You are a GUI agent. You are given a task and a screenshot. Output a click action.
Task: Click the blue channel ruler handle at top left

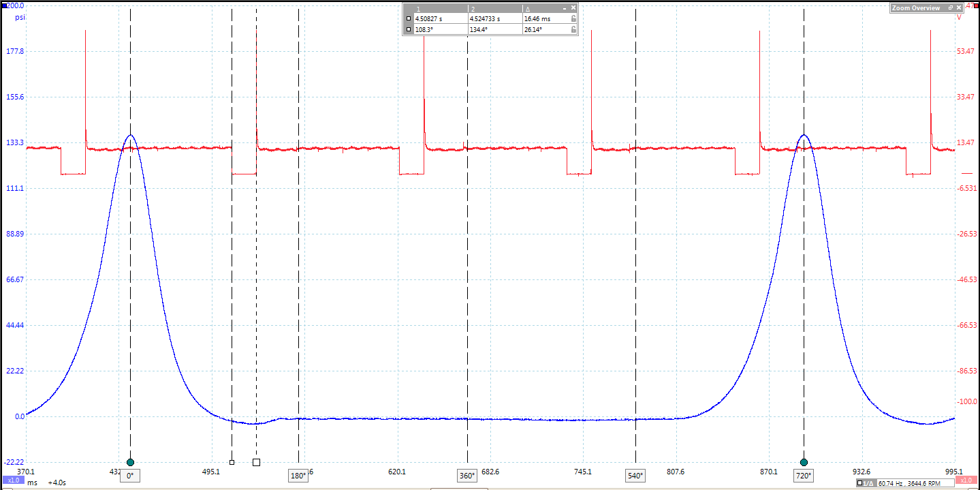(x=3, y=5)
